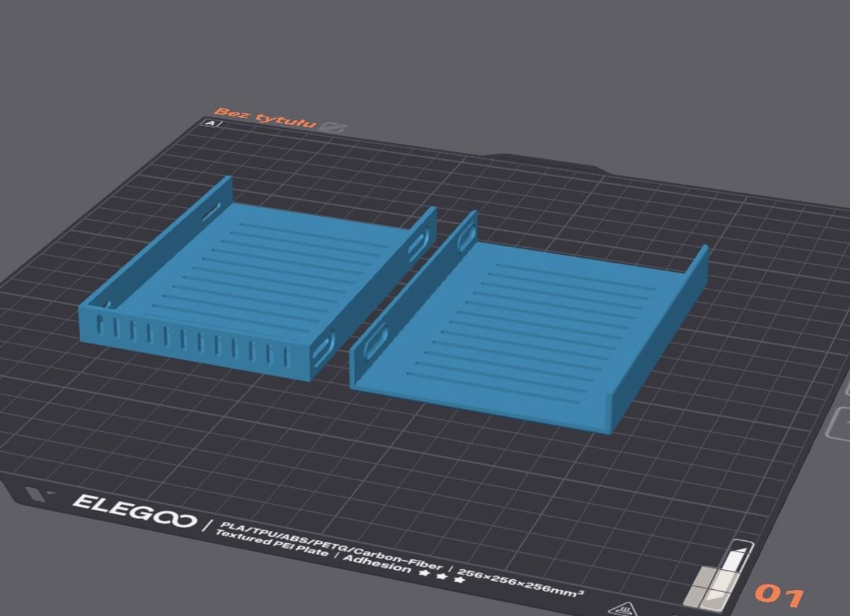
Task: Click the edit icon beside the plate name
Action: 332,127
